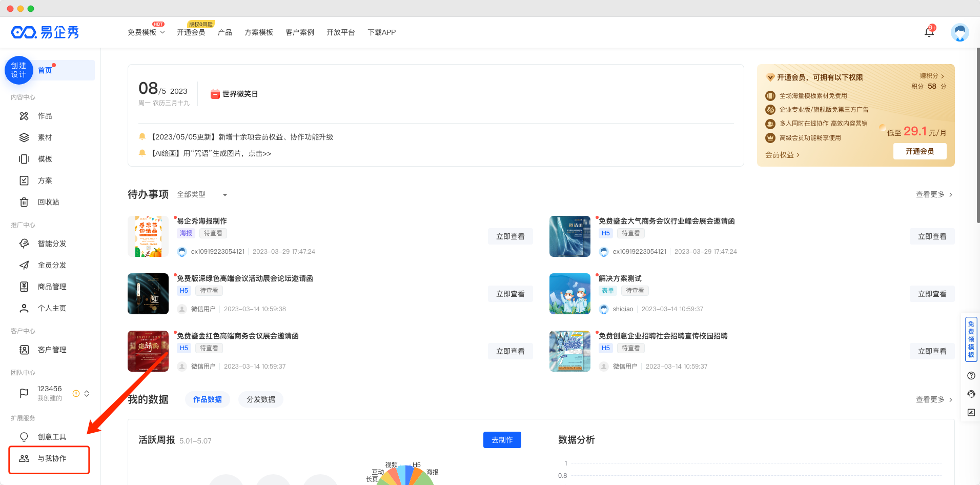
Task: Click the help question mark icon
Action: (x=971, y=376)
